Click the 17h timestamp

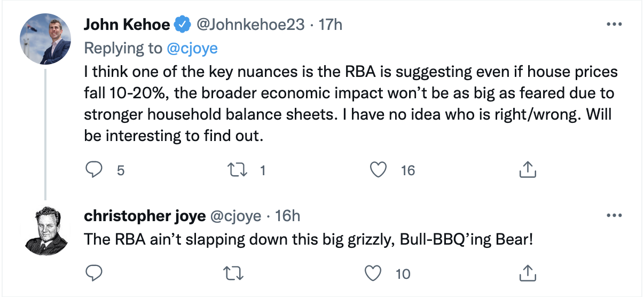click(x=331, y=25)
